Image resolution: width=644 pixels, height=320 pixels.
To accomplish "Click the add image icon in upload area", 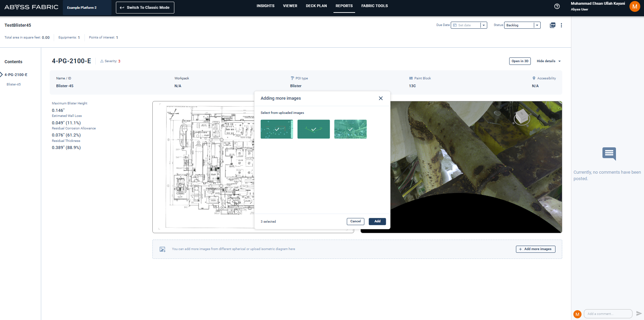I will coord(163,249).
